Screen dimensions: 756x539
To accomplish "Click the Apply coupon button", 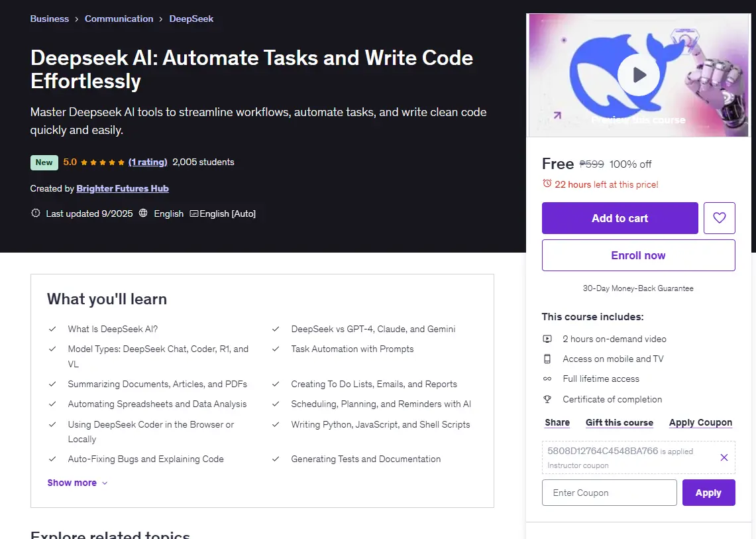I will 709,493.
